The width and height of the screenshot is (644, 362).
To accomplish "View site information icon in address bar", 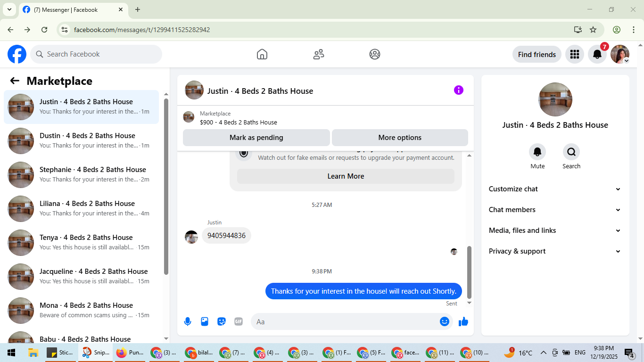I will (65, 30).
